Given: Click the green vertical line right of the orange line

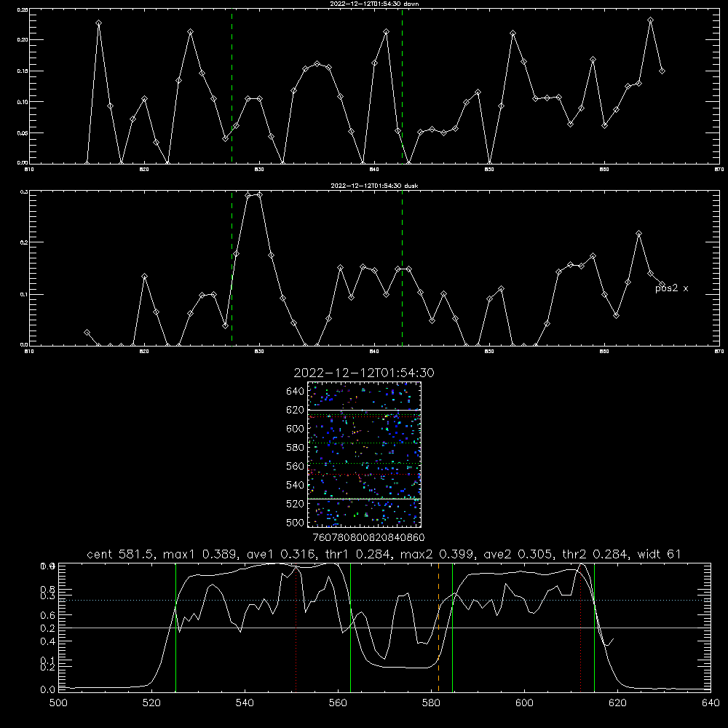Looking at the screenshot, I should (x=452, y=628).
